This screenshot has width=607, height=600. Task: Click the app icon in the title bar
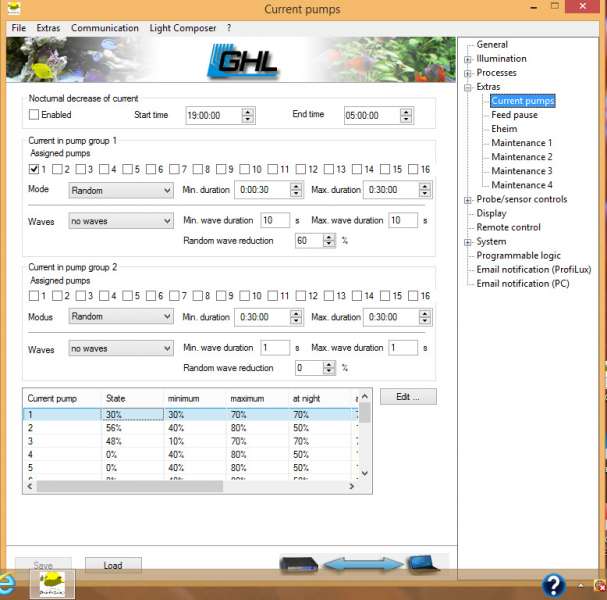coord(12,9)
